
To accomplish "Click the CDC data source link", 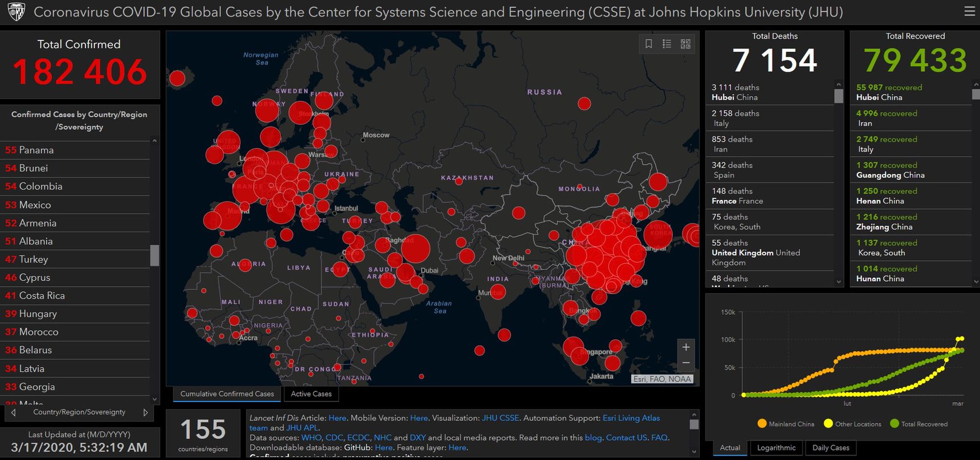I will point(334,438).
